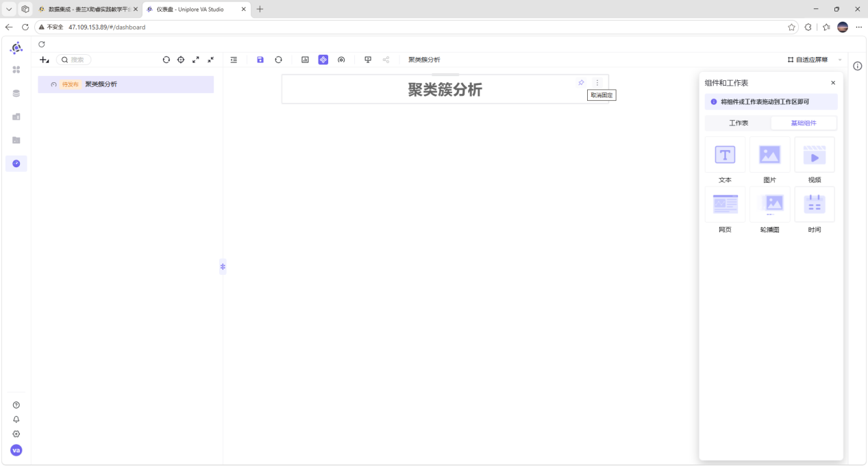This screenshot has width=868, height=466.
Task: Select 聚类簇分析 dashboard in the list
Action: point(126,84)
